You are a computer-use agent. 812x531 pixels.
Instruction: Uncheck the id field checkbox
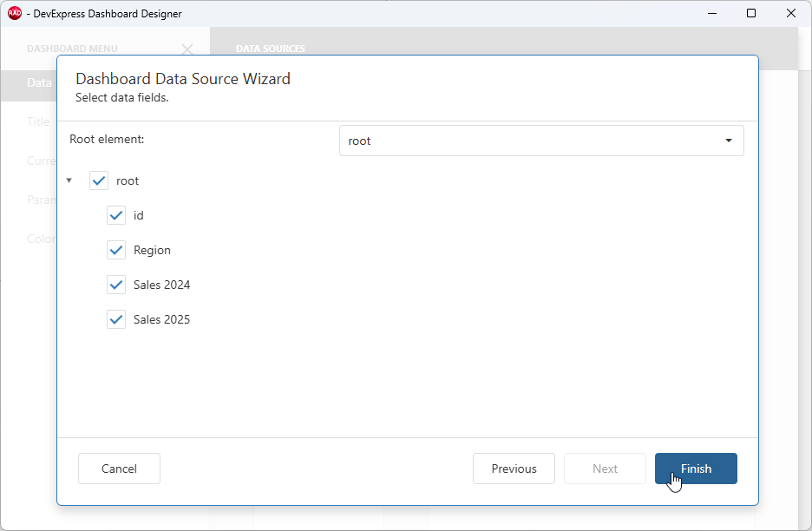point(116,215)
